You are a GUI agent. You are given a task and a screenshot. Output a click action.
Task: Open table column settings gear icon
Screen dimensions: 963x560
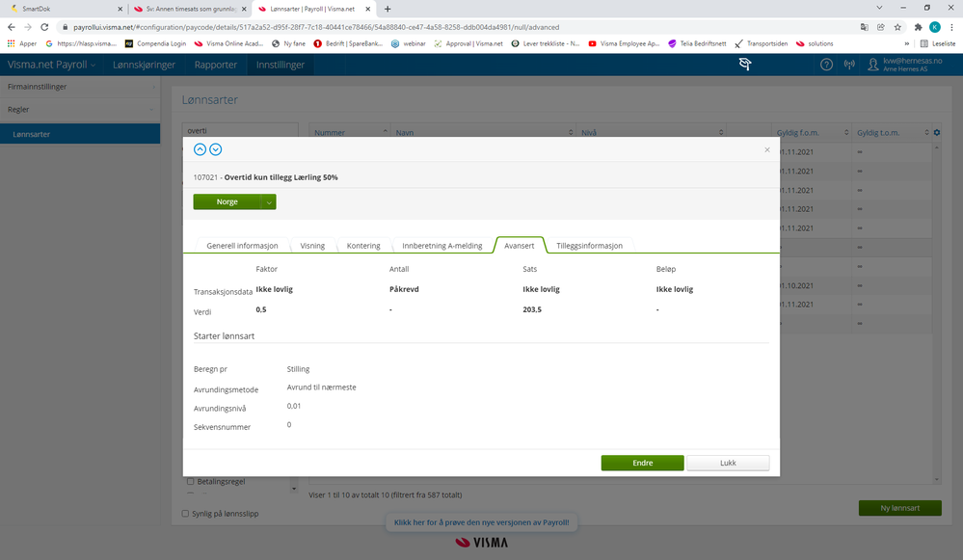937,133
